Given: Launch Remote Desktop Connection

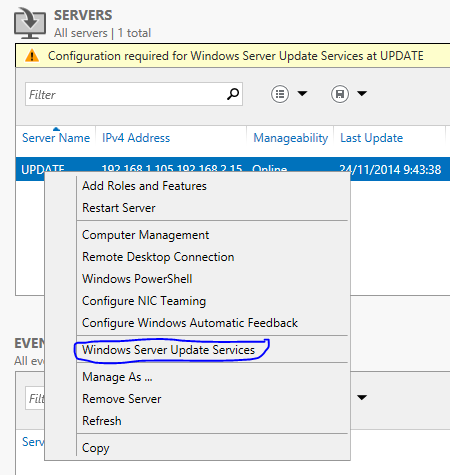Looking at the screenshot, I should [158, 257].
